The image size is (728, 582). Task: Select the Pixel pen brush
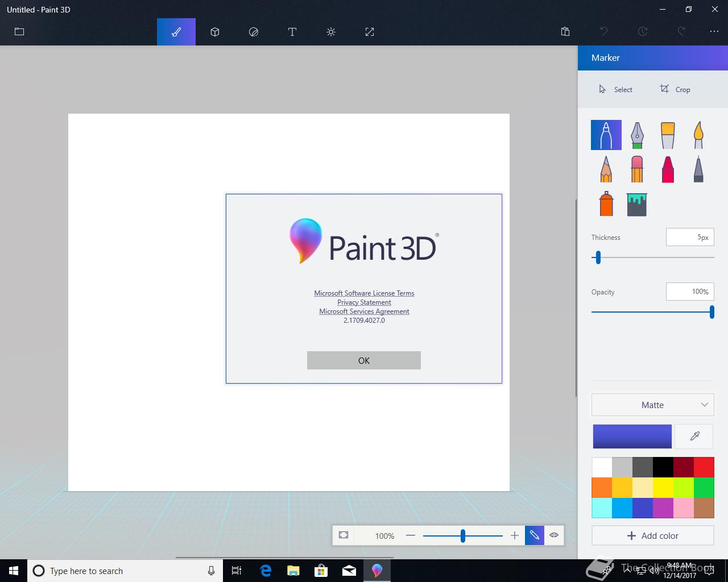(x=698, y=169)
